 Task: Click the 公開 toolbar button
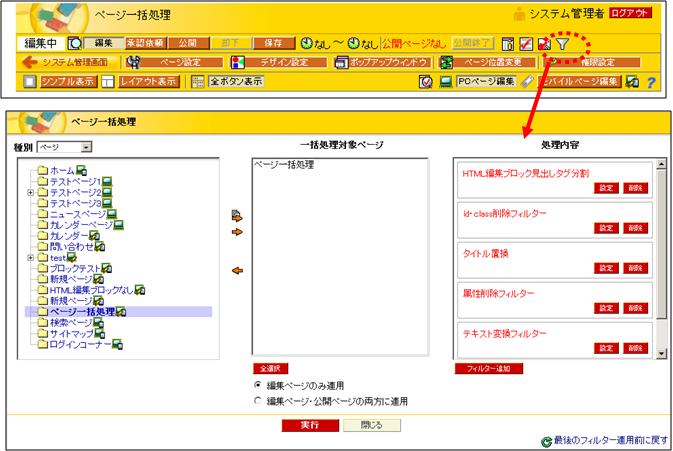point(188,43)
